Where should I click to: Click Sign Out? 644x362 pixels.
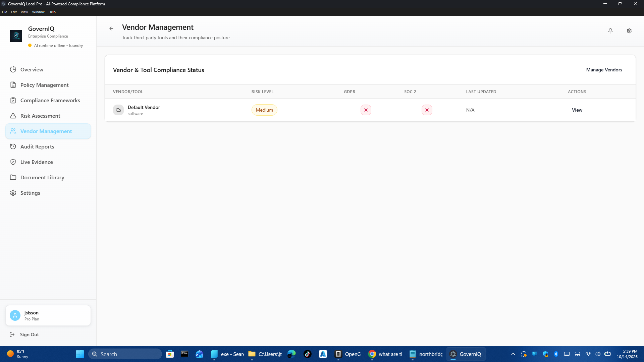(x=29, y=335)
